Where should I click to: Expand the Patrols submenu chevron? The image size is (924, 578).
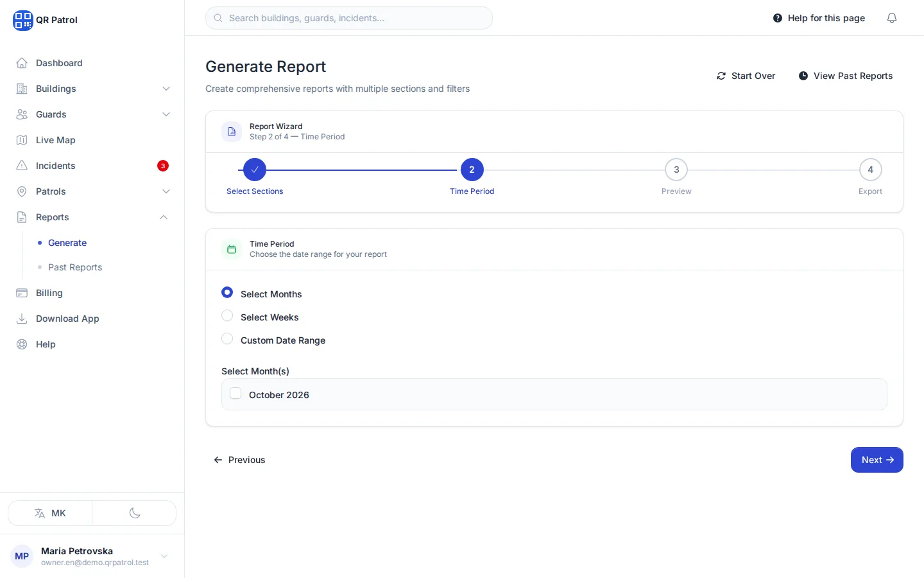point(166,191)
